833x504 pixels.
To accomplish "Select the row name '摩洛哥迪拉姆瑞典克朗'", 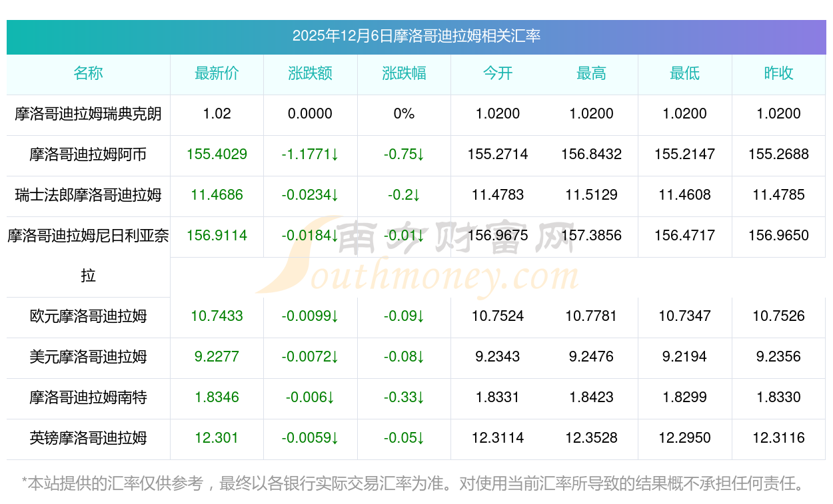I will point(89,114).
